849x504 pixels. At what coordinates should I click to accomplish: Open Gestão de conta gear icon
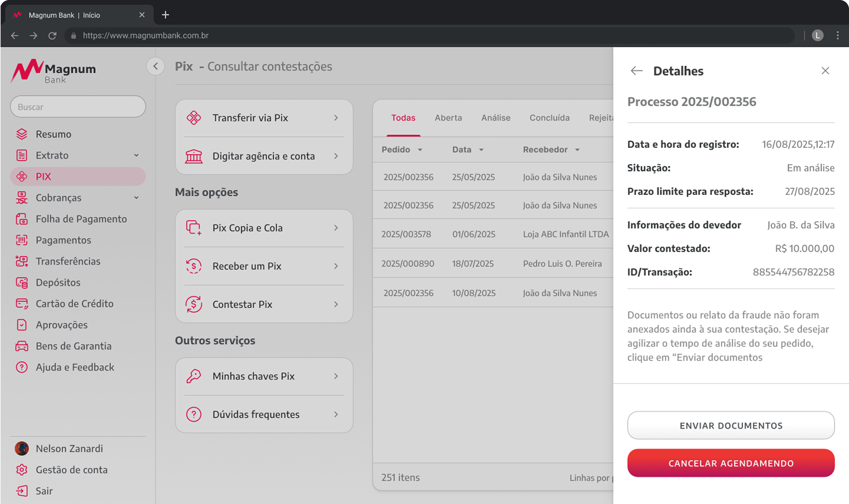22,470
